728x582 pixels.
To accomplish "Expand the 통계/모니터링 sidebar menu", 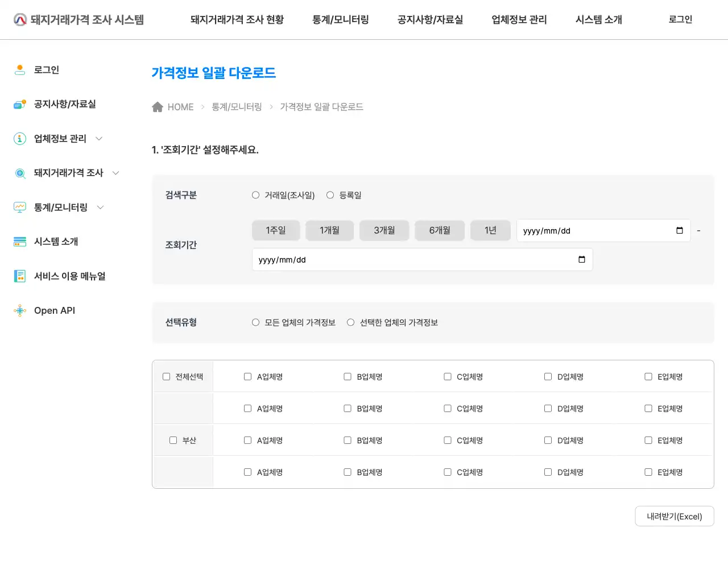I will coord(100,207).
